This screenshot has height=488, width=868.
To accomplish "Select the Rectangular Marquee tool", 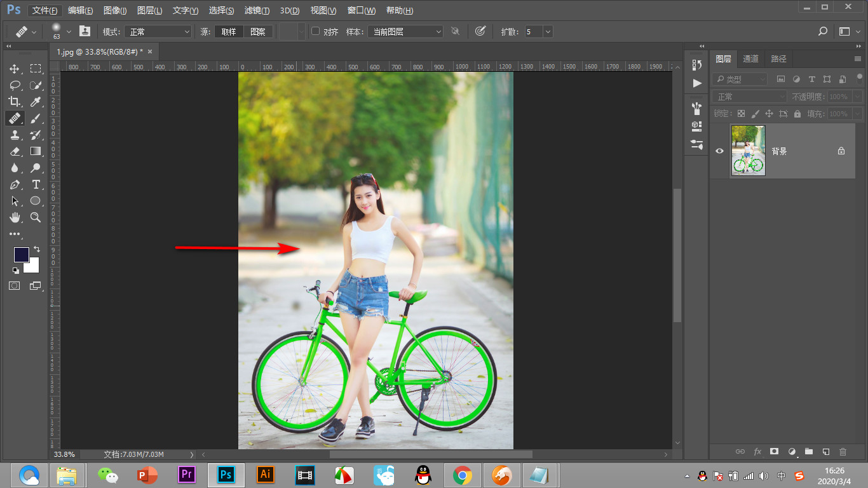I will click(36, 69).
